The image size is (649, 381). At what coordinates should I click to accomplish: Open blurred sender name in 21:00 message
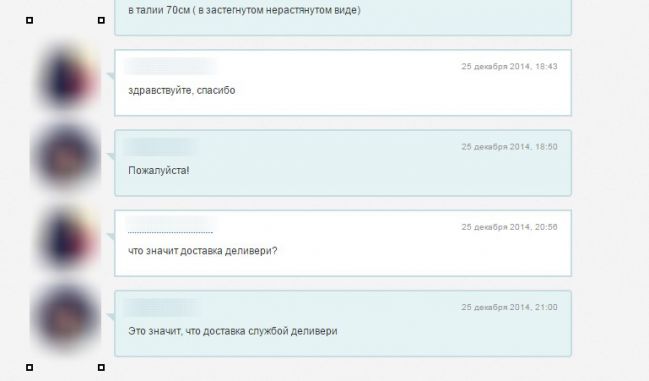[163, 307]
